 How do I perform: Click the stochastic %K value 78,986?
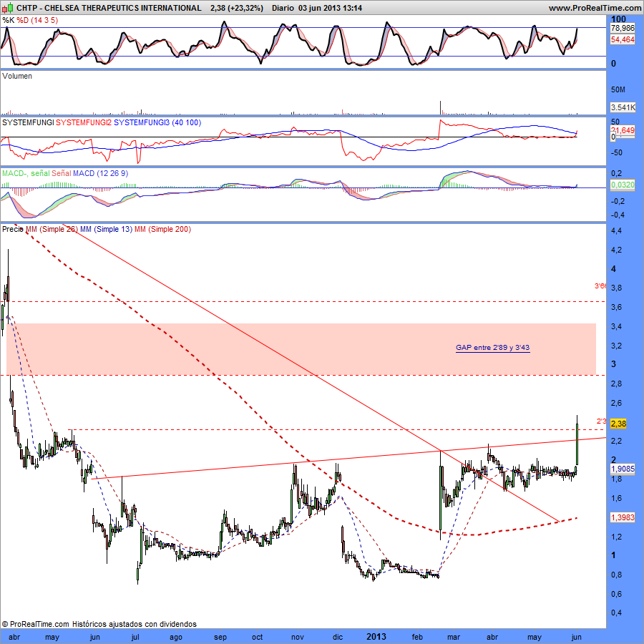click(623, 28)
